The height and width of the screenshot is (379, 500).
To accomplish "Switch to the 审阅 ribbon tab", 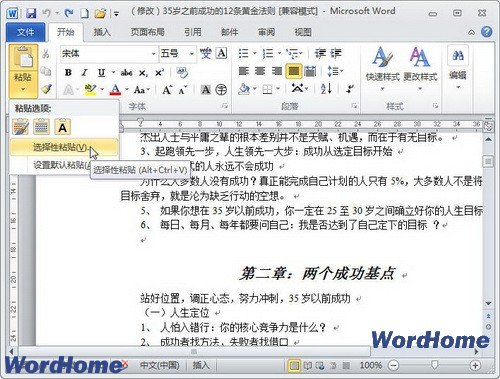I will click(x=266, y=32).
